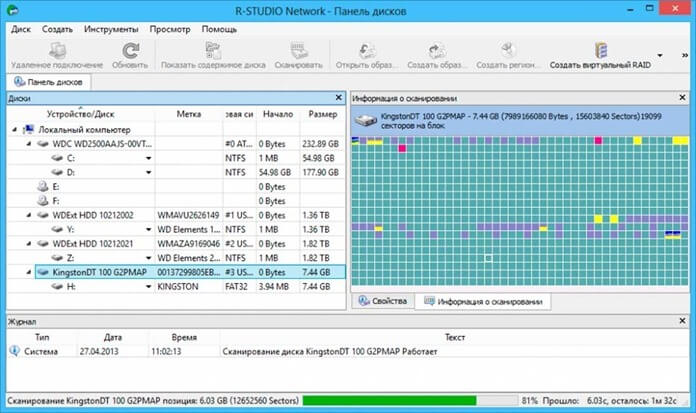
Task: Click the Начало column header
Action: pos(278,114)
